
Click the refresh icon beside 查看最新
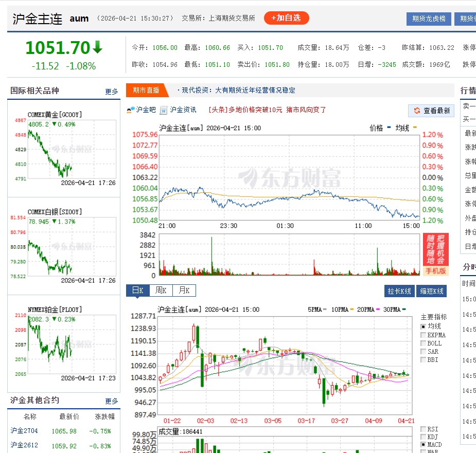click(x=418, y=111)
